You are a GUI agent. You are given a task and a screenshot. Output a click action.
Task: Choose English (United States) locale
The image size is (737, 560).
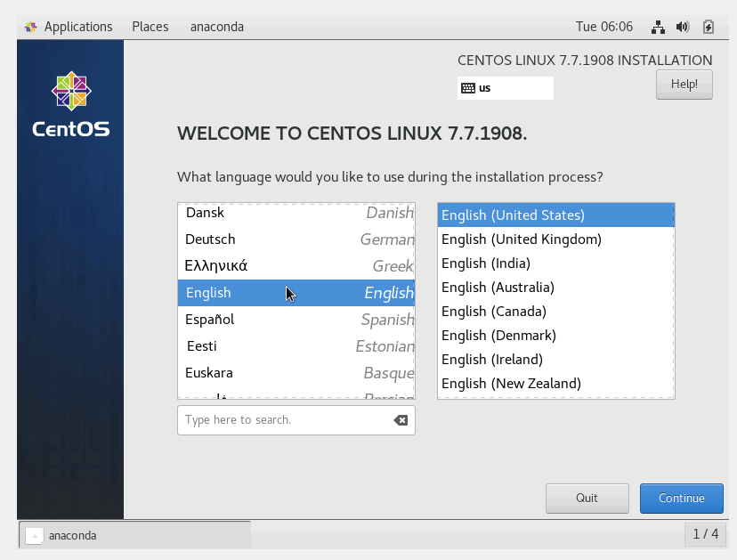[x=556, y=215]
